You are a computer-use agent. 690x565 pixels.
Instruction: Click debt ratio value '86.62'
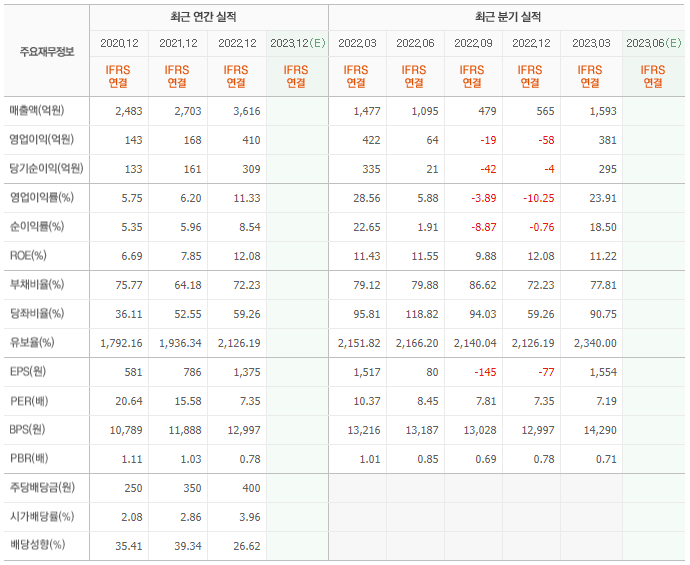pyautogui.click(x=483, y=286)
